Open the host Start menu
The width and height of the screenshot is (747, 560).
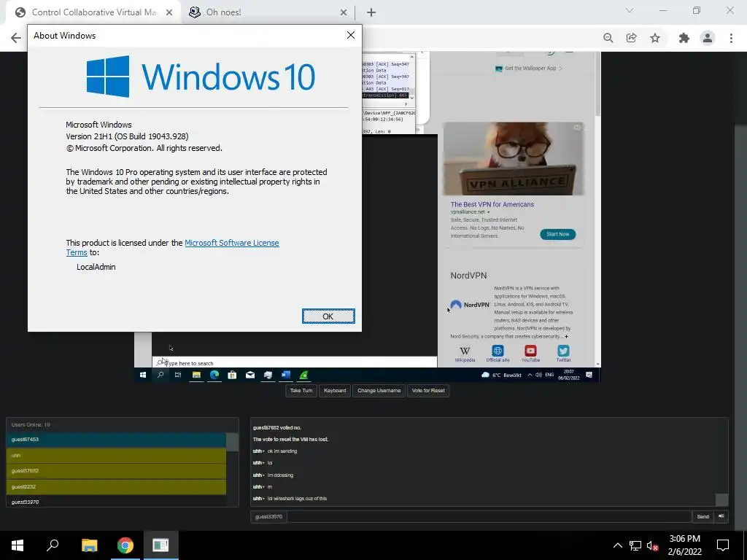pyautogui.click(x=18, y=545)
